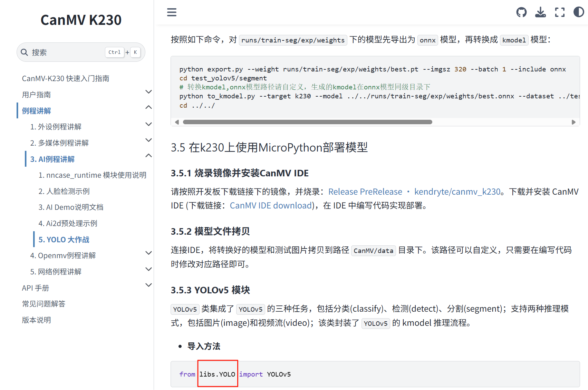
Task: Enter fullscreen mode using the header icon
Action: point(560,12)
